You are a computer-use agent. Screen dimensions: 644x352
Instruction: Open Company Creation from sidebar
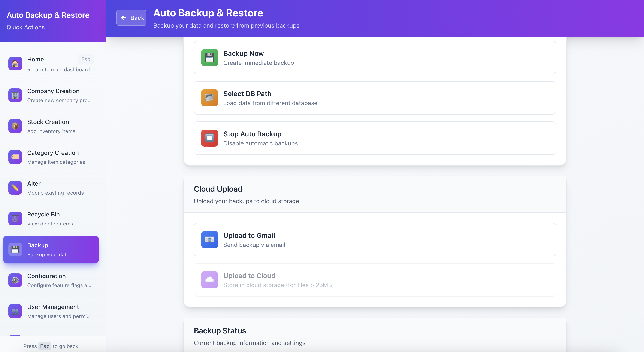click(53, 95)
